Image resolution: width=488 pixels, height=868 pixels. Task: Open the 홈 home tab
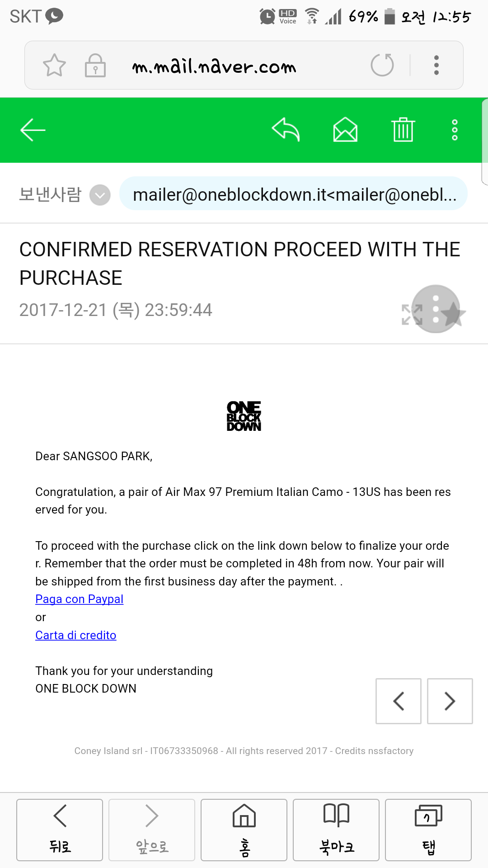(244, 830)
